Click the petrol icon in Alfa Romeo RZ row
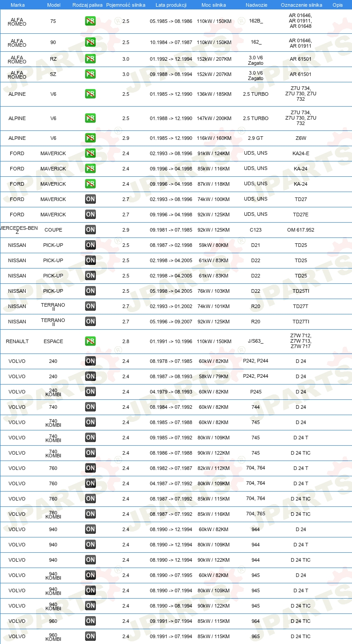The image size is (352, 644). coord(90,59)
